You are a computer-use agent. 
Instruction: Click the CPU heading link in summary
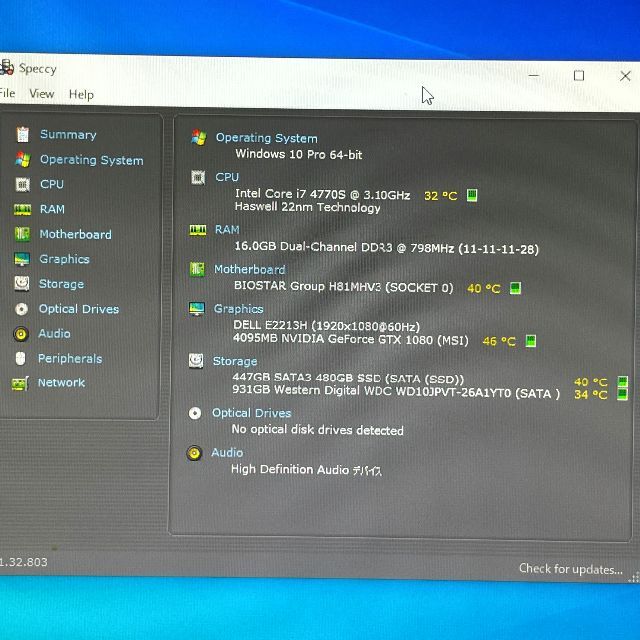tap(227, 177)
